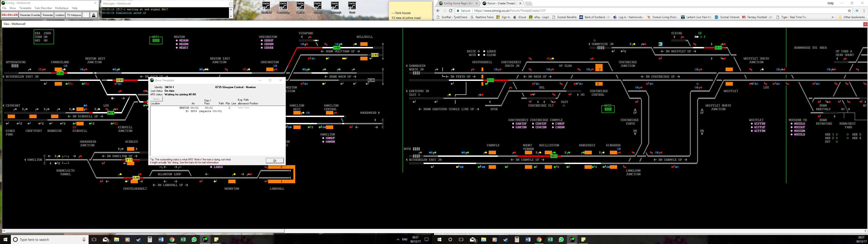Open the Timetable menu in SimSig
This screenshot has width=868, height=244.
tap(25, 8)
